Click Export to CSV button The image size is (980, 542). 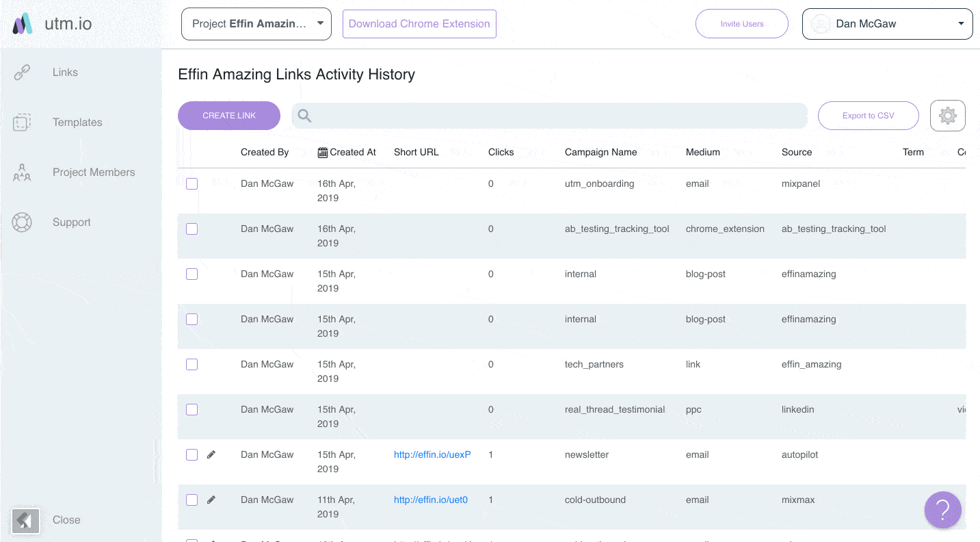click(x=868, y=116)
